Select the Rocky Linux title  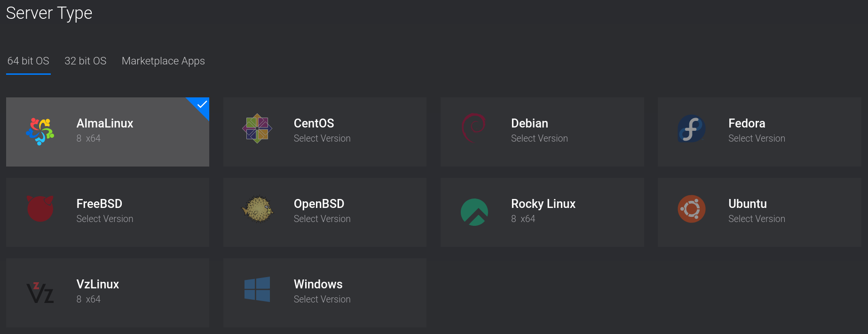(x=543, y=204)
